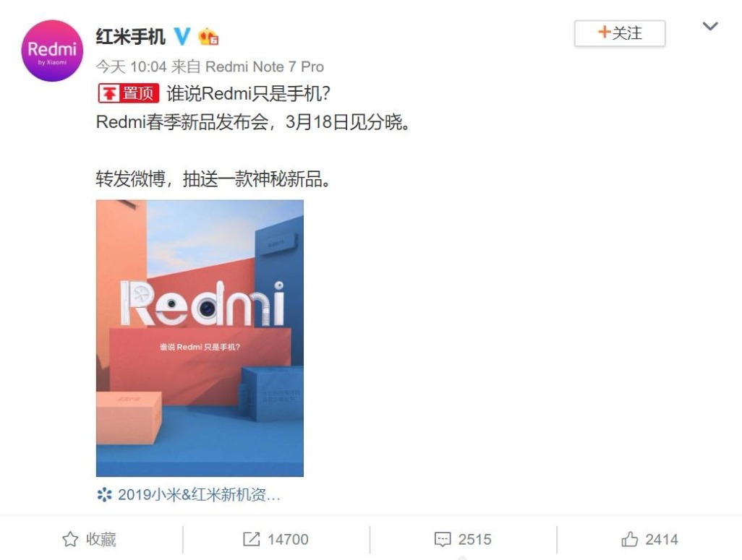Open the 红米手机 account name link

131,36
